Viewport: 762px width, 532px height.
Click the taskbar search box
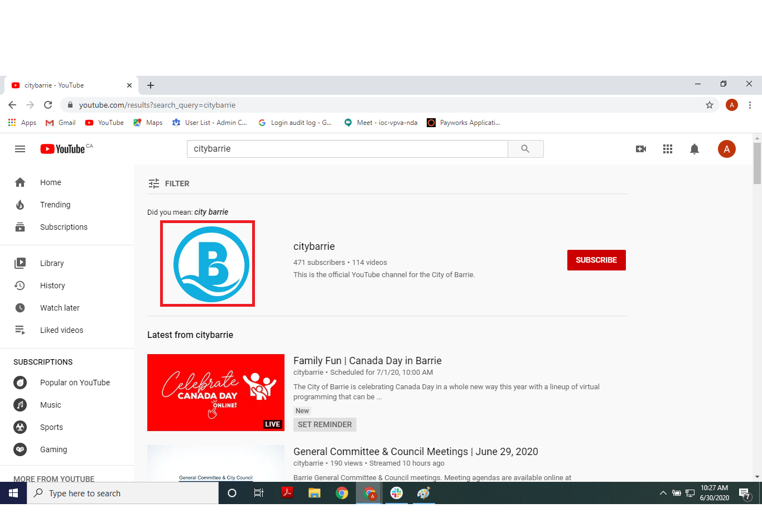point(123,493)
